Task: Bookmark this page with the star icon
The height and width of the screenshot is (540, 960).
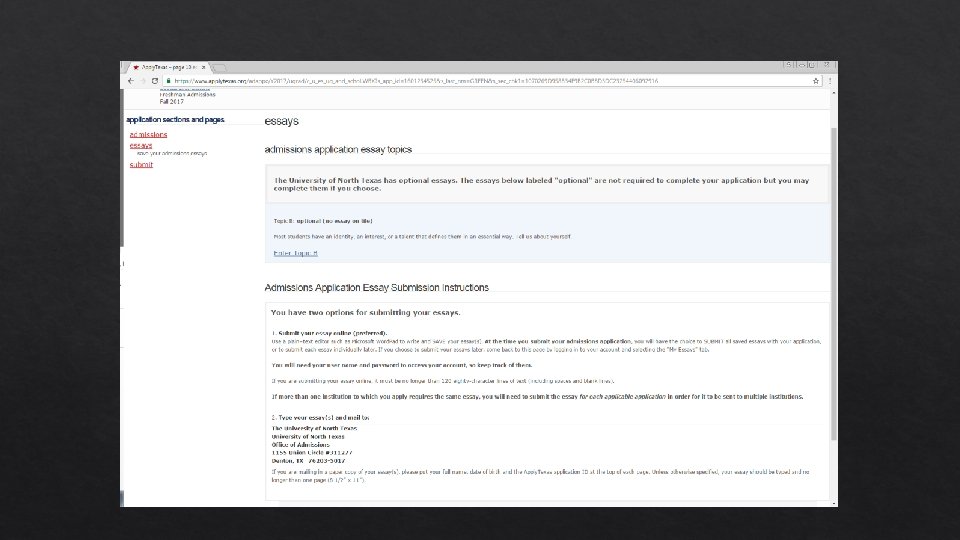Action: 816,81
